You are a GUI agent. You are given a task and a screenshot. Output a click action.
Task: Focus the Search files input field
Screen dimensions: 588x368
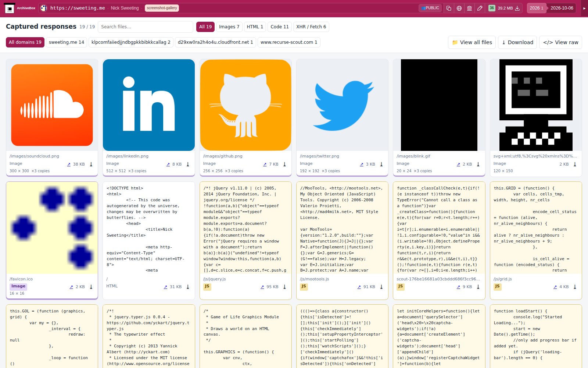click(x=146, y=27)
